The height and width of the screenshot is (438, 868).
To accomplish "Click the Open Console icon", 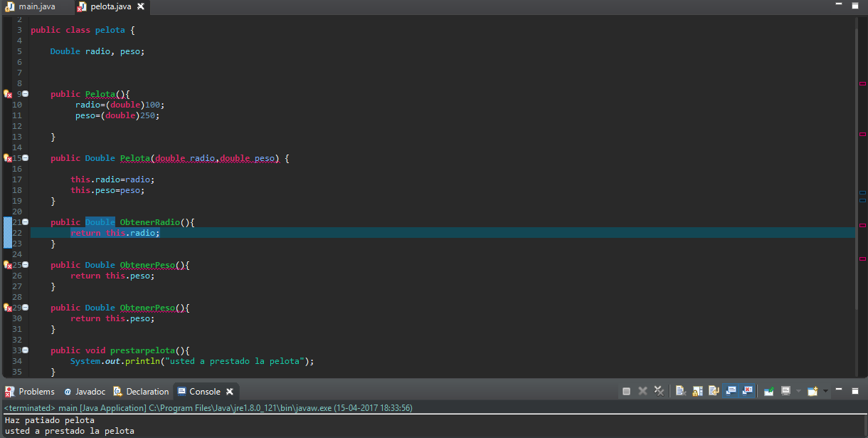I will pyautogui.click(x=813, y=391).
